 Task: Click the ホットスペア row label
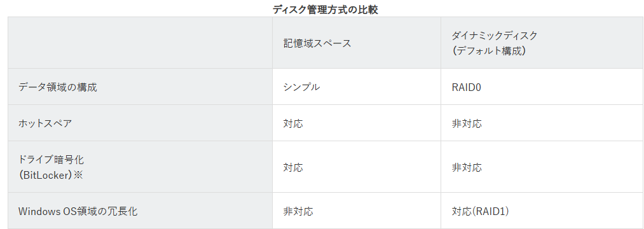(x=45, y=123)
